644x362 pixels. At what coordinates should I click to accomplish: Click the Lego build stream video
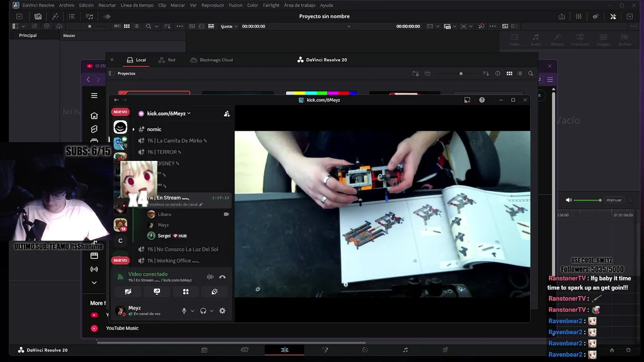click(382, 214)
